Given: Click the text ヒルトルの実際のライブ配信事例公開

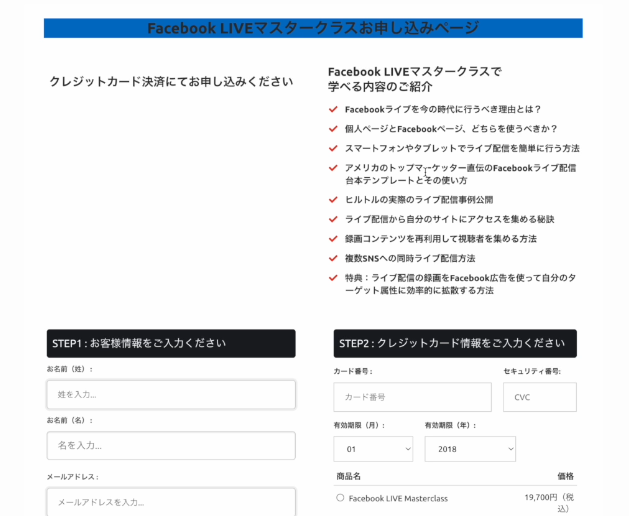Looking at the screenshot, I should [x=419, y=200].
